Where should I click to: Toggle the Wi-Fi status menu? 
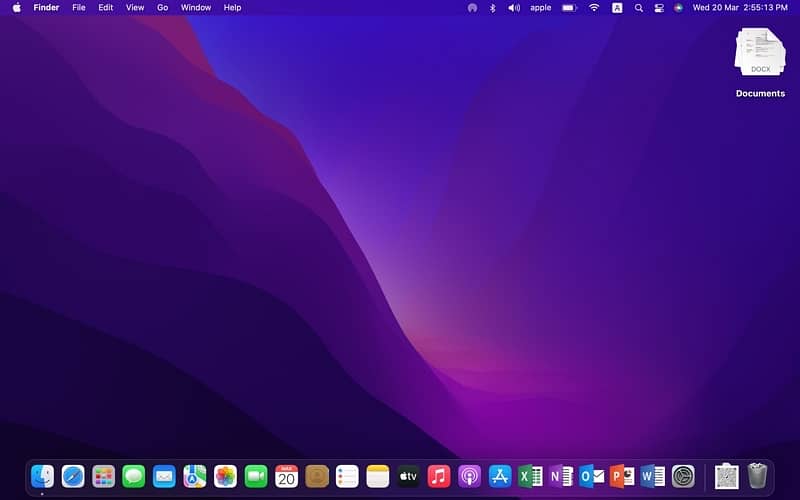[594, 7]
